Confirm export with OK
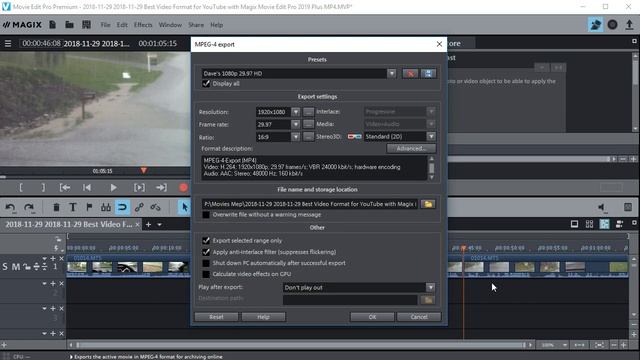The height and width of the screenshot is (360, 640). [372, 317]
